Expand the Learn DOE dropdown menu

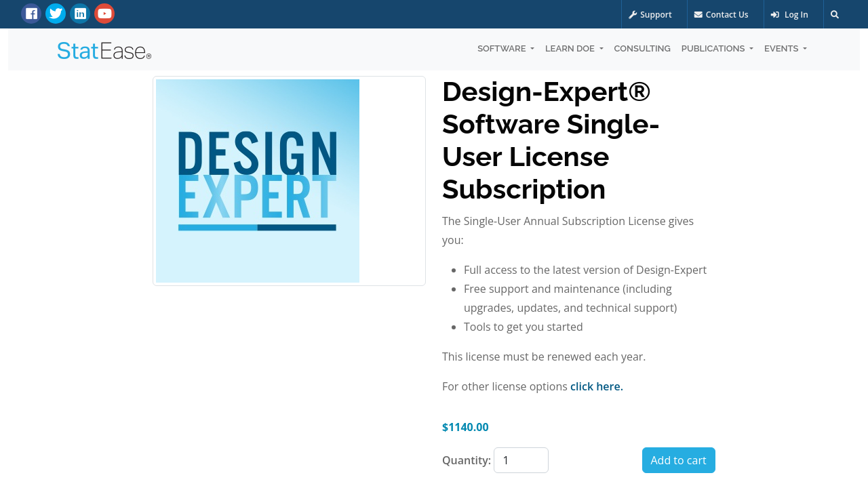(x=574, y=49)
